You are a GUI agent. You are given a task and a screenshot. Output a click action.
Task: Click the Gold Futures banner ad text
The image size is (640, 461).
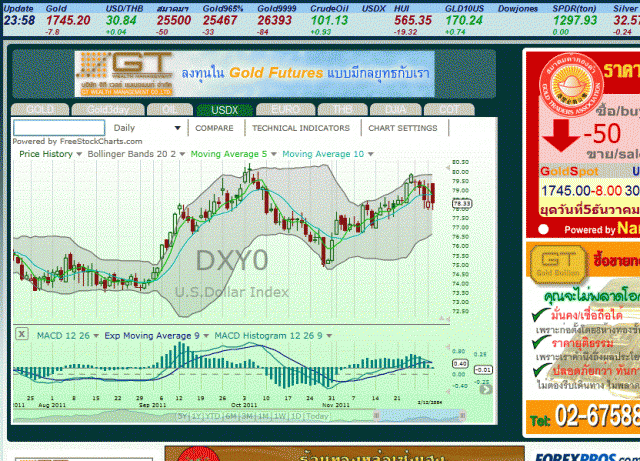coord(305,73)
